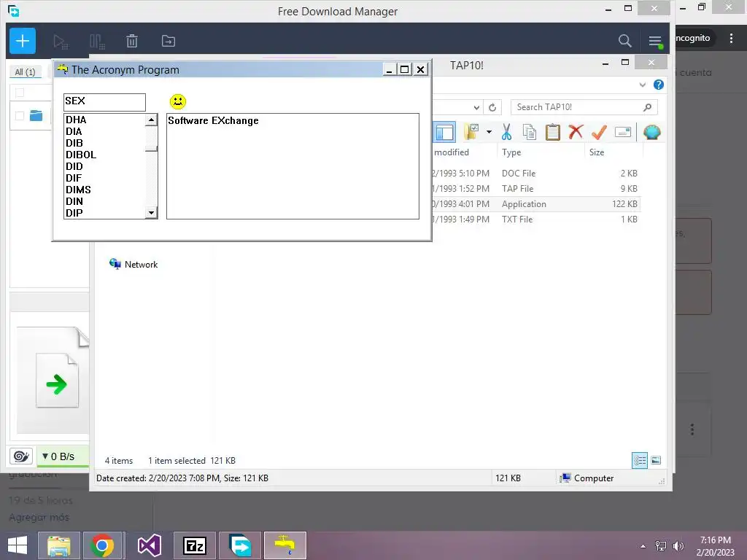Click the smiley face in Acronym Program
The width and height of the screenshot is (747, 560).
coord(178,101)
